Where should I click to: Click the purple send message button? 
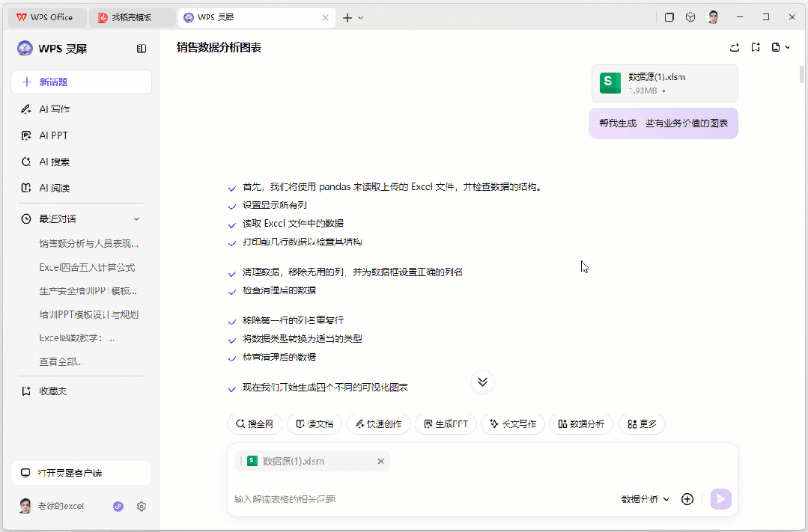point(720,499)
